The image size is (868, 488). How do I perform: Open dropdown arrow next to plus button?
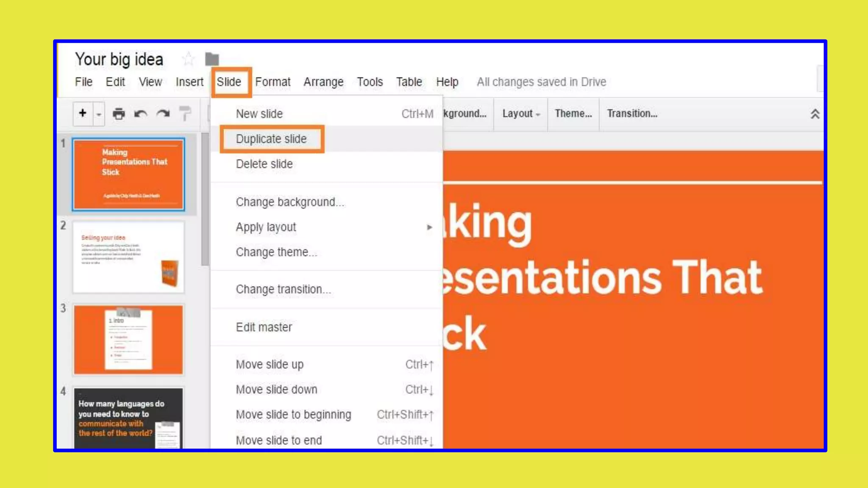(99, 114)
